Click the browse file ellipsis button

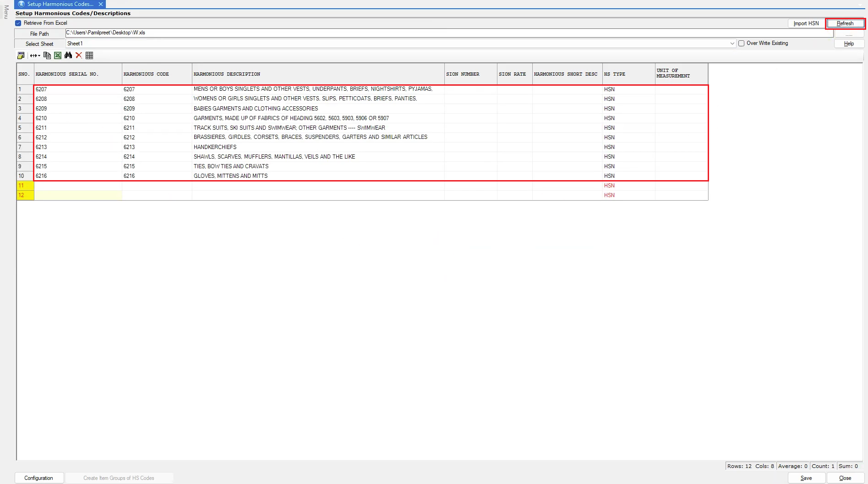tap(849, 34)
